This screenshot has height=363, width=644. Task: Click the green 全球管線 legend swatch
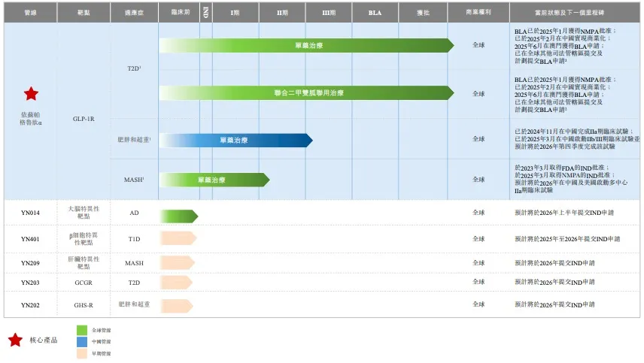(x=83, y=329)
